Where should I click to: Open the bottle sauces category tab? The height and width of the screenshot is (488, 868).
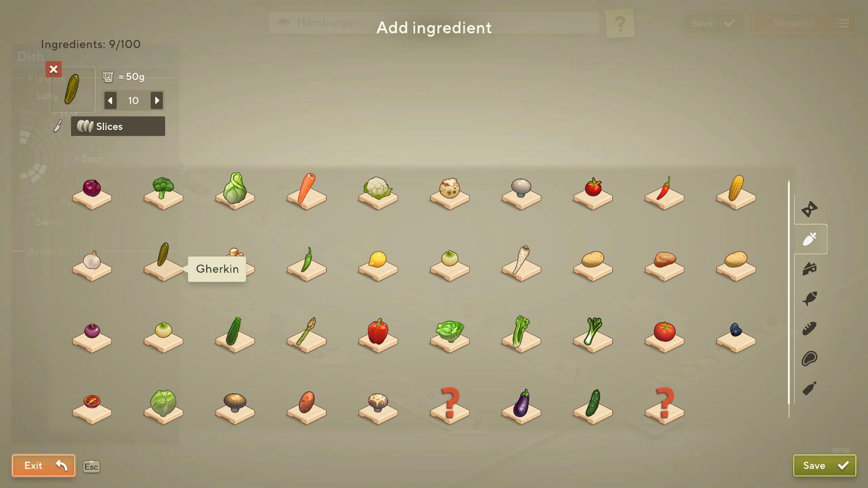coord(810,389)
